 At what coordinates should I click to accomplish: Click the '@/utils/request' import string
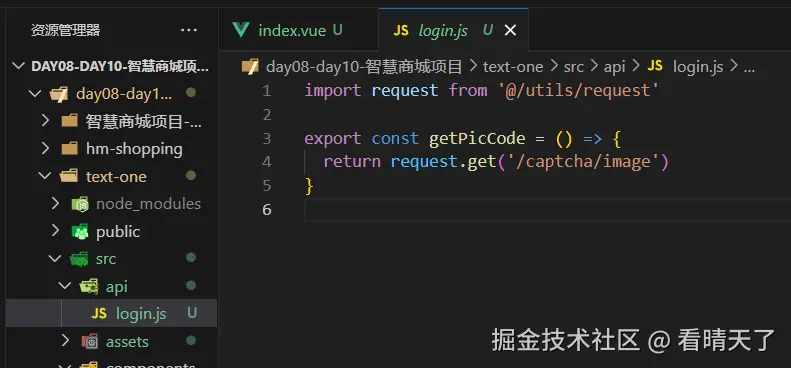point(578,91)
